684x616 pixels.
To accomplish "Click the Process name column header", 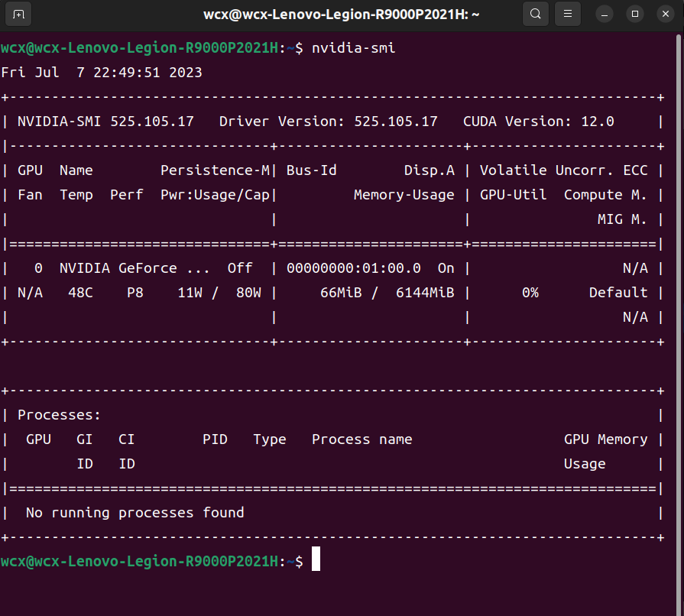I will pyautogui.click(x=362, y=439).
